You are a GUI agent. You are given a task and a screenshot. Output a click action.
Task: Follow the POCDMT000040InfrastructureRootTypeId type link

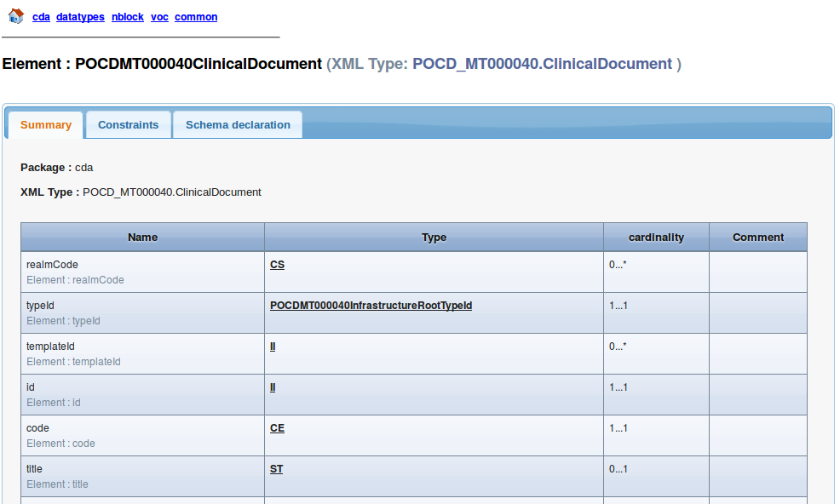point(371,306)
